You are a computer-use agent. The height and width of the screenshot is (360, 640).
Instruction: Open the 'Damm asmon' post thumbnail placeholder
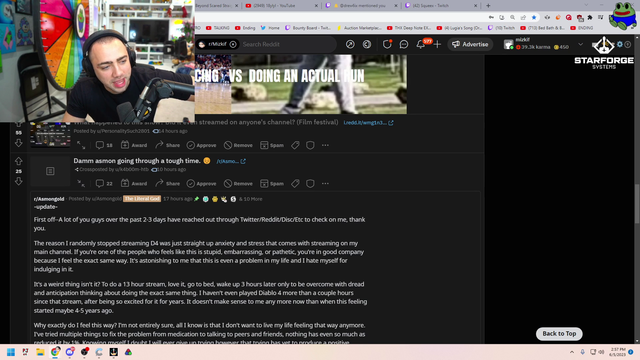[50, 171]
